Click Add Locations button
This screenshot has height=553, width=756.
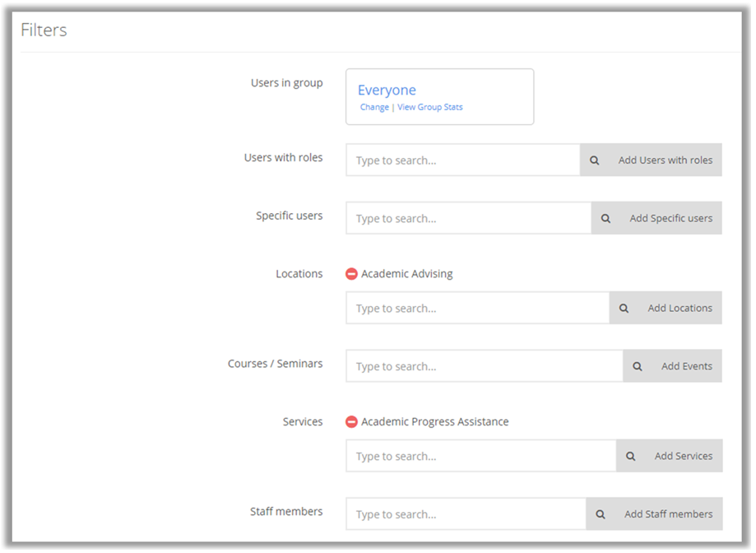tap(666, 308)
